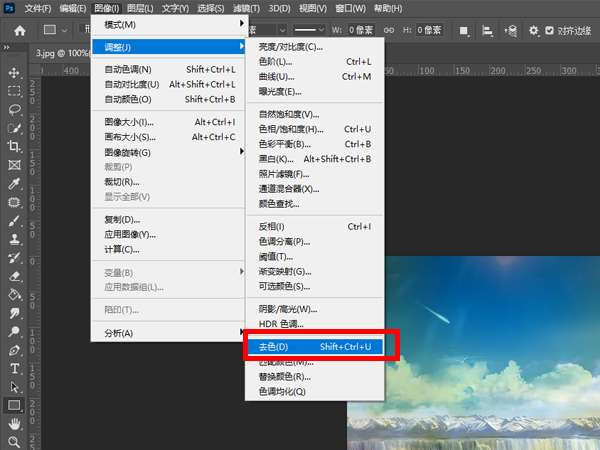Select the Eraser tool
This screenshot has width=600, height=450.
click(14, 277)
